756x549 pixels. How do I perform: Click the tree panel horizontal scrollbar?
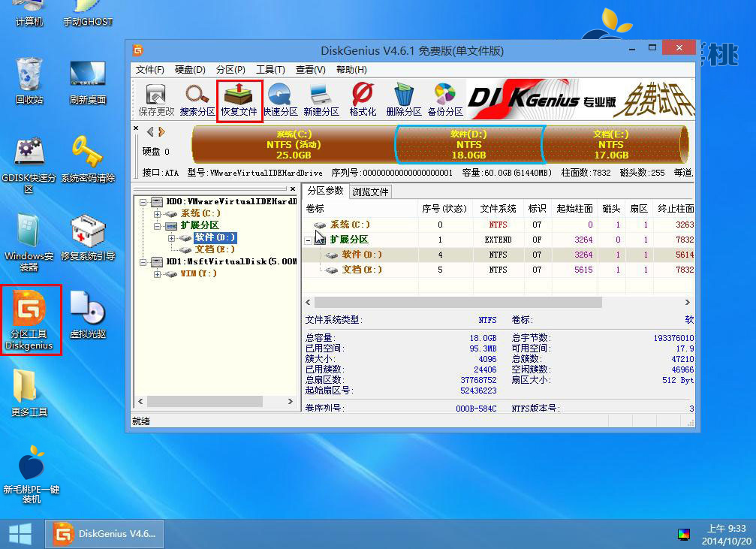point(205,401)
